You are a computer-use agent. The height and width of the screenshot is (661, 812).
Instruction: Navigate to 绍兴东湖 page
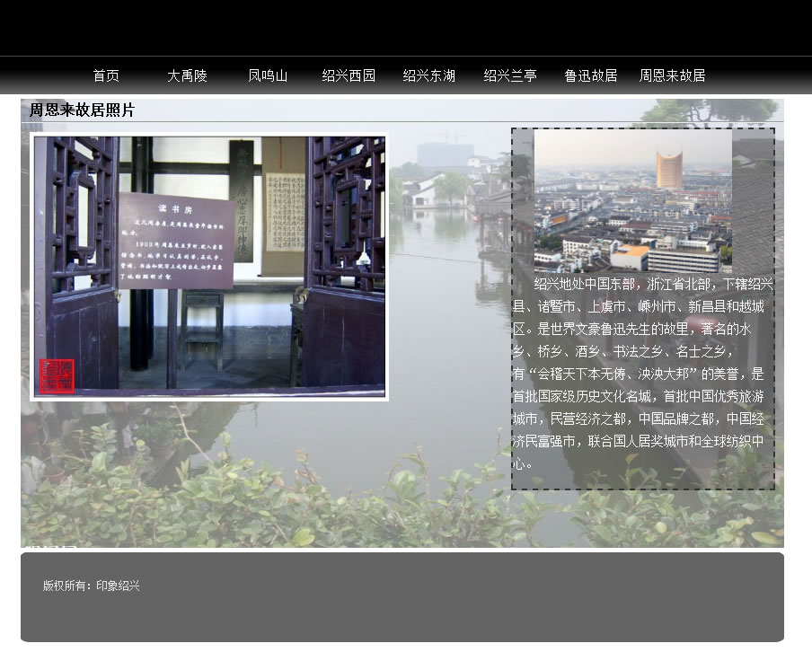click(x=429, y=75)
